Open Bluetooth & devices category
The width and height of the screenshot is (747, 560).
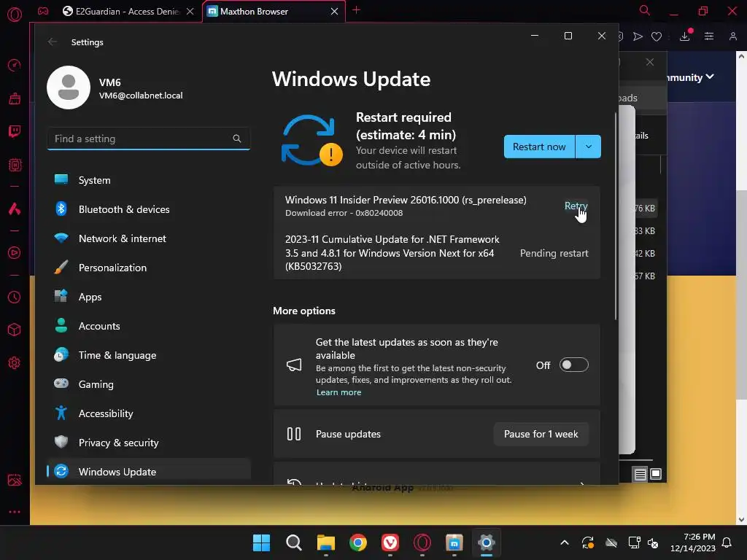click(x=149, y=209)
